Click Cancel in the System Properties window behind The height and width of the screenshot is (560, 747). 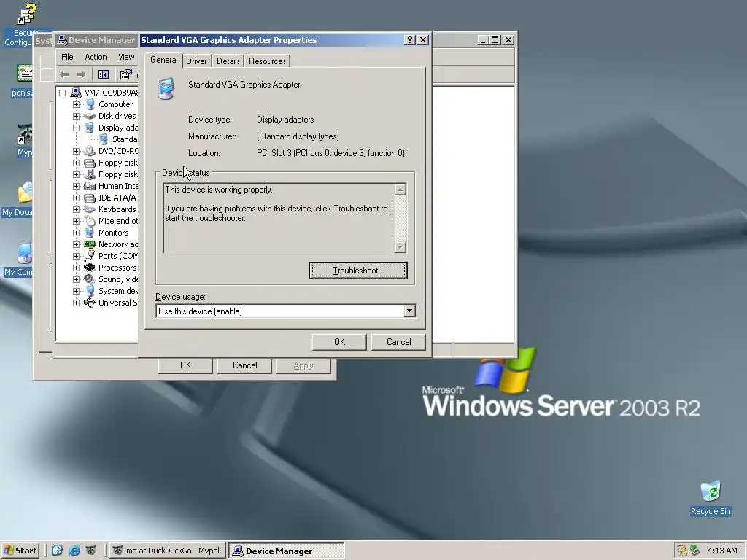tap(245, 365)
